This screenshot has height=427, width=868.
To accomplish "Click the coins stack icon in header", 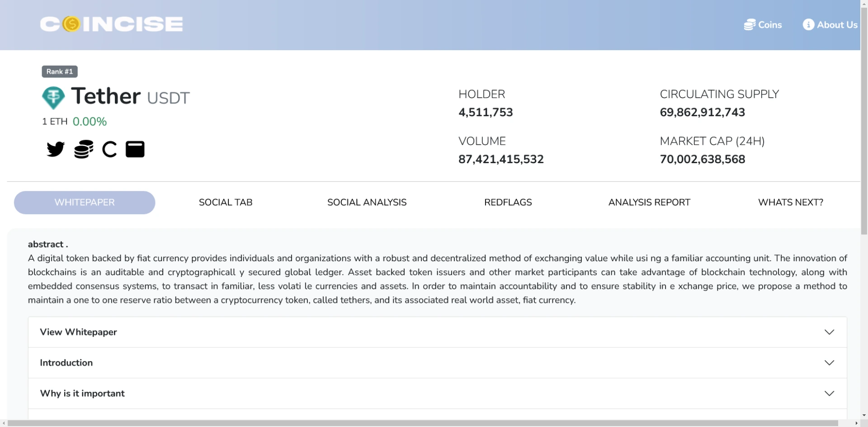I will [750, 25].
